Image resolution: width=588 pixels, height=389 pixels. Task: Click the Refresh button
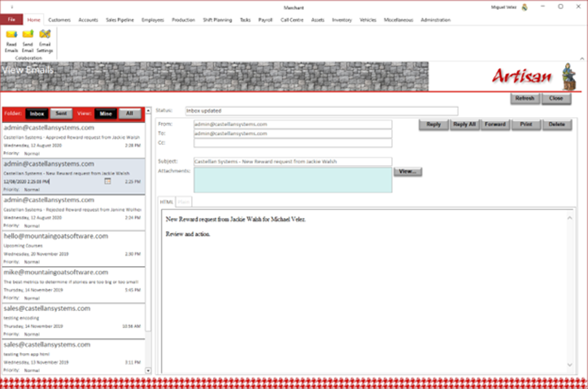pos(525,98)
